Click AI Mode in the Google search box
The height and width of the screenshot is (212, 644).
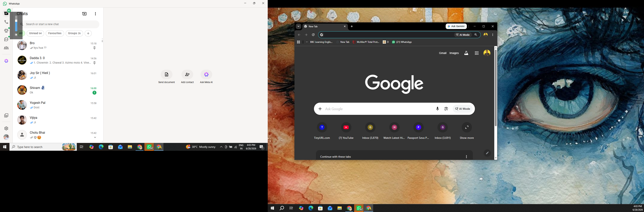[x=463, y=109]
